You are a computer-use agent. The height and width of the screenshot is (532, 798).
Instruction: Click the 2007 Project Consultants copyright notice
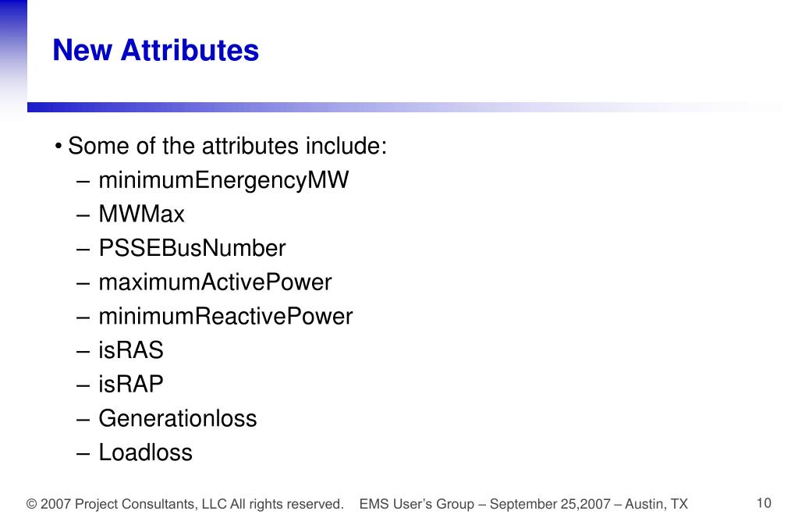click(x=185, y=504)
